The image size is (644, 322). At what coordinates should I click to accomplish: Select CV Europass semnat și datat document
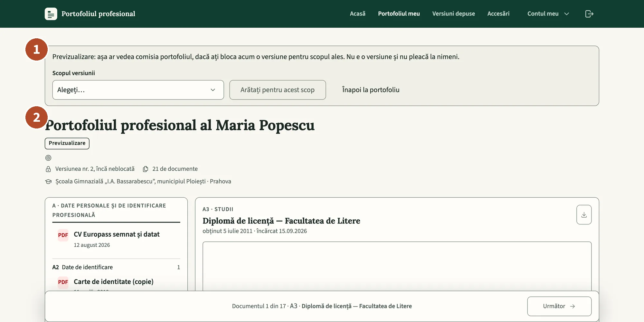(x=116, y=240)
